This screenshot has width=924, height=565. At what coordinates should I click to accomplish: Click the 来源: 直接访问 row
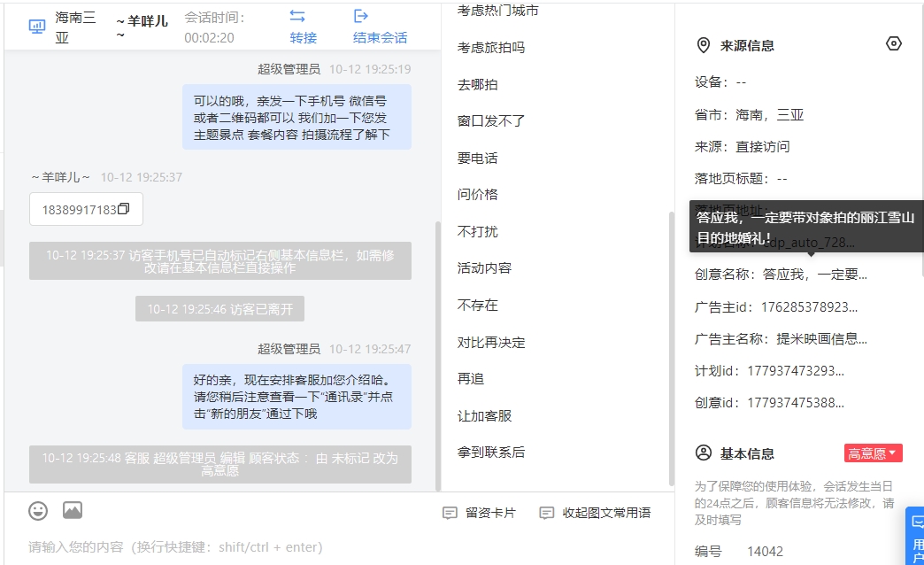point(742,147)
